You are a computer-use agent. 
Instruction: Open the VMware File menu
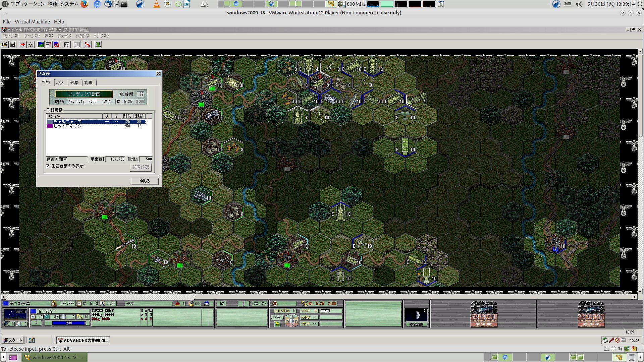tap(7, 22)
